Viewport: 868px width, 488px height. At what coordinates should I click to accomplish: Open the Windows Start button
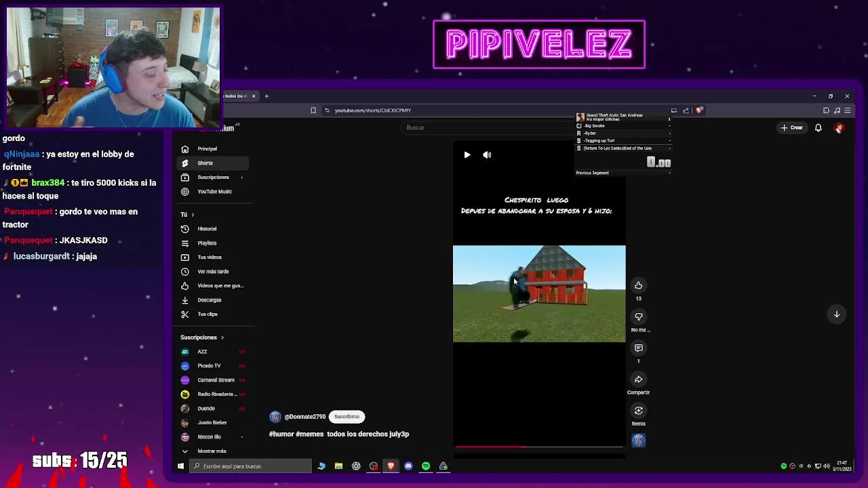180,466
